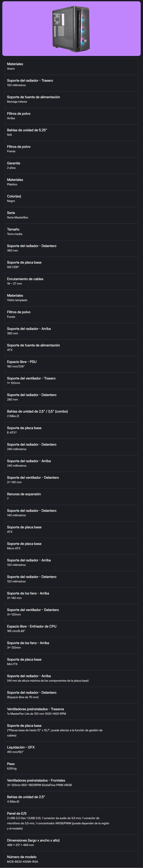Select 'Ventiladores preinstalados - Traseros' row
Viewport: 143px width, 868px height.
coord(71,711)
